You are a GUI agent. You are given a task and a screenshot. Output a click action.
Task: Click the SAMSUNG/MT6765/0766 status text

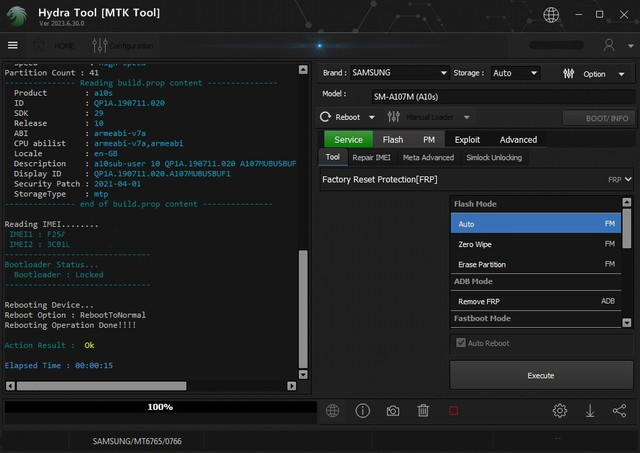click(137, 441)
